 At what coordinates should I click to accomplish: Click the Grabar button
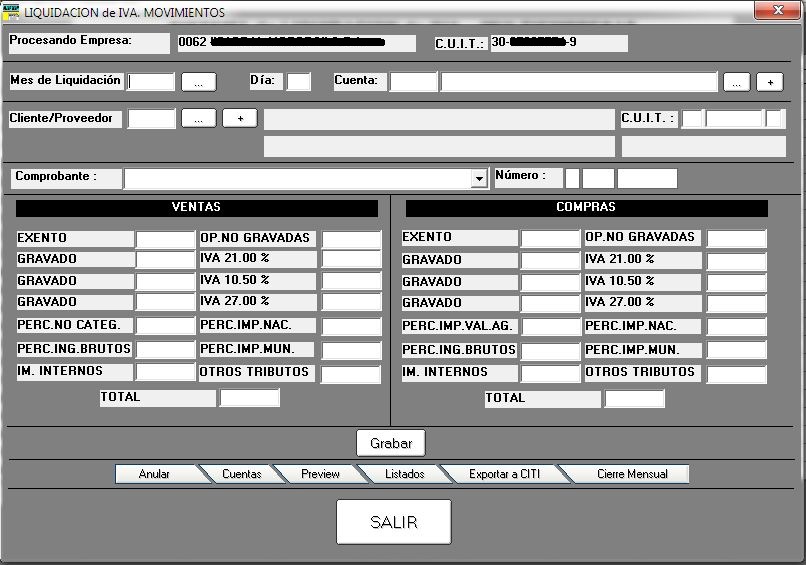pyautogui.click(x=391, y=443)
